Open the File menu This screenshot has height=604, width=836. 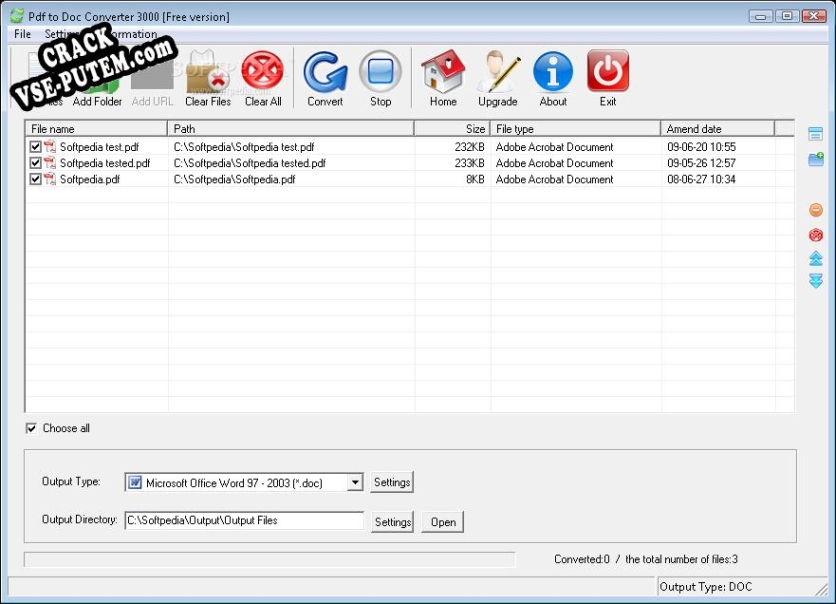tap(22, 34)
